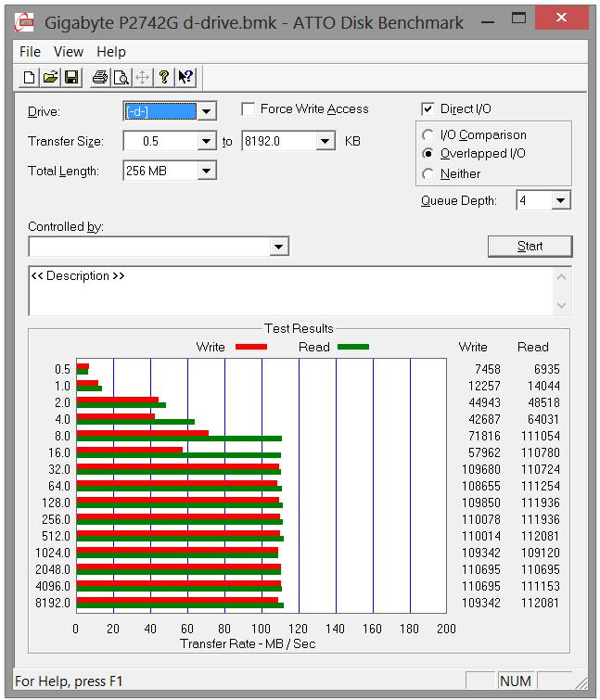600x700 pixels.
Task: Expand the Drive dropdown
Action: click(x=206, y=111)
